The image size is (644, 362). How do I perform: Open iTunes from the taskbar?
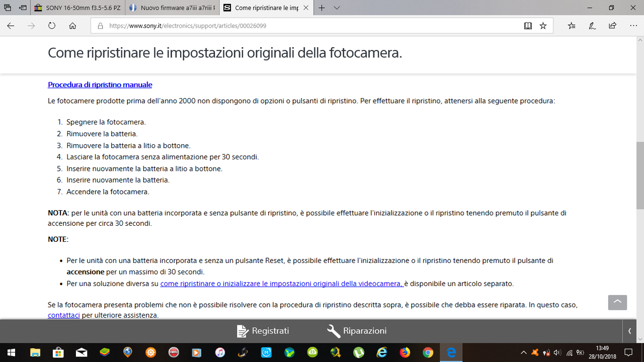pos(219,353)
